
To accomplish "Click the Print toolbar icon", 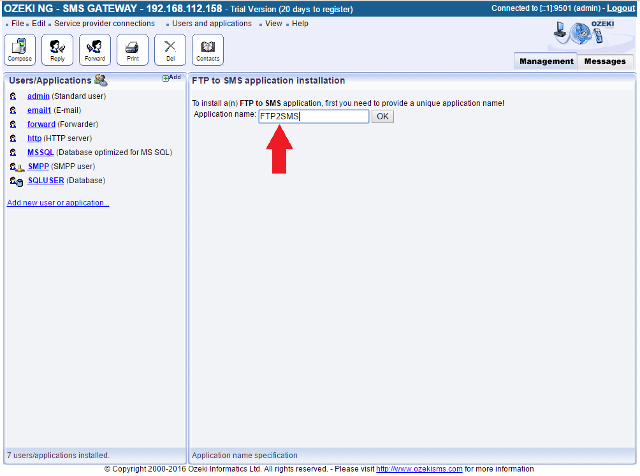I will point(132,50).
